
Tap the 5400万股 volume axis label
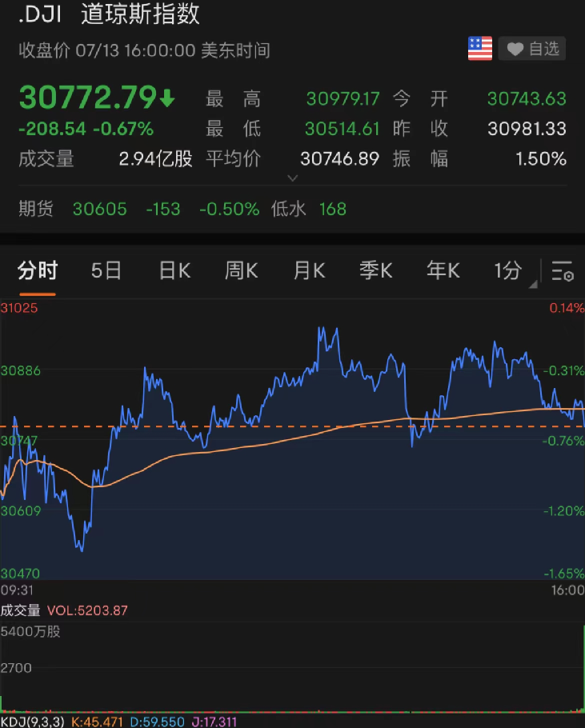(30, 631)
